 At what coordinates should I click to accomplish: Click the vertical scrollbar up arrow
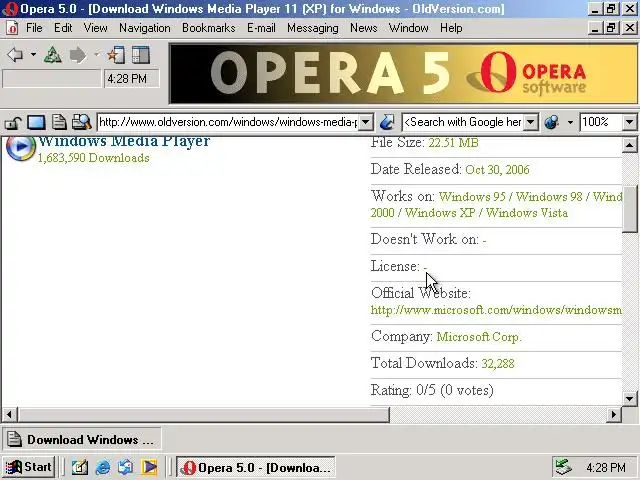coord(629,145)
